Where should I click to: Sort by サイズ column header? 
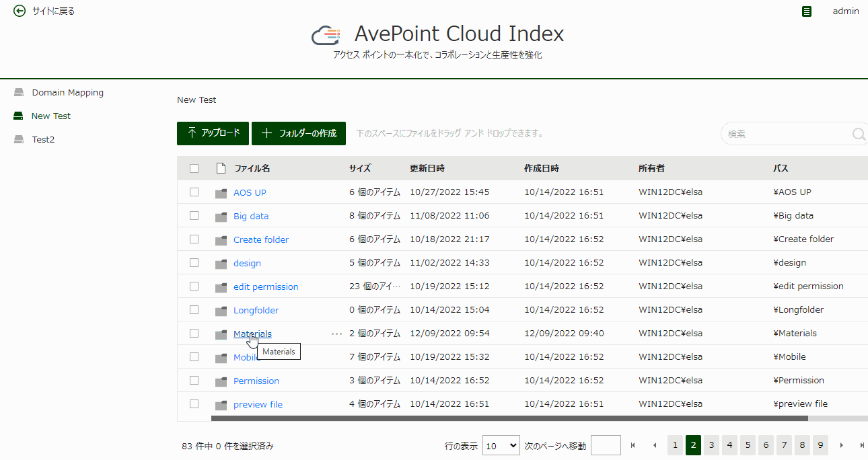(360, 168)
